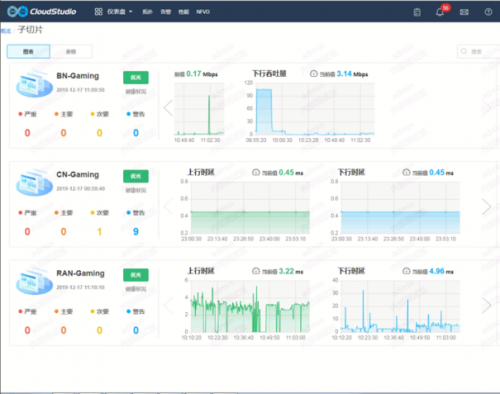Click CN-Gaming 警告 alarm count 9
Screen dimensions: 500x394
pyautogui.click(x=136, y=232)
